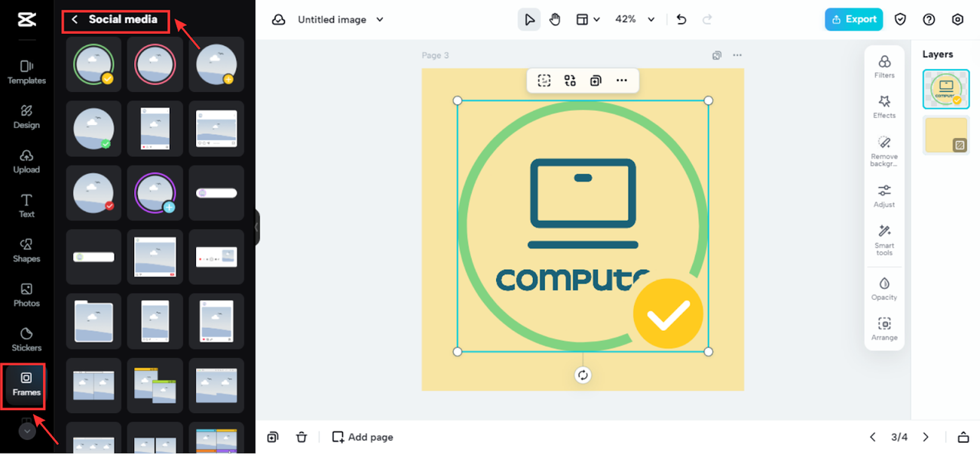Screen dimensions: 980x456
Task: Select the Text tool in sidebar
Action: [27, 205]
